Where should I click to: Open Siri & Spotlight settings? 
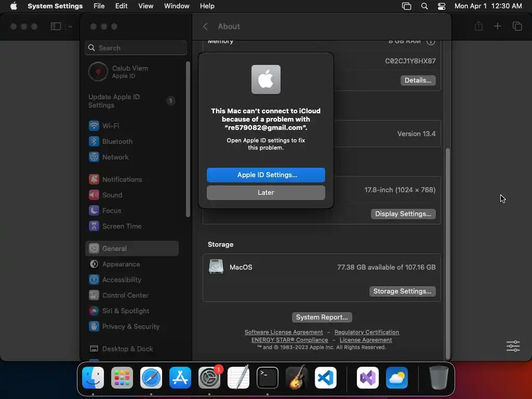132,311
